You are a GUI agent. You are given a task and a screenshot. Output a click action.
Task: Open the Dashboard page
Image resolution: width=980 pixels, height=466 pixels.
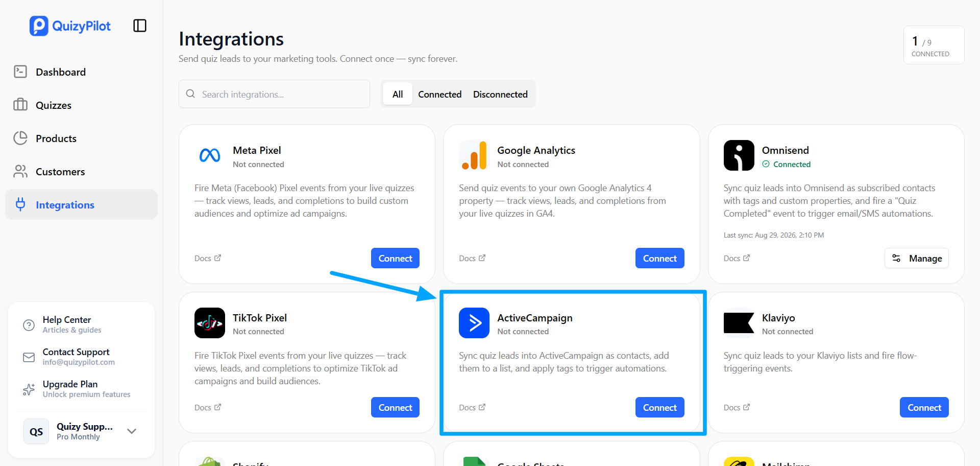(81, 72)
